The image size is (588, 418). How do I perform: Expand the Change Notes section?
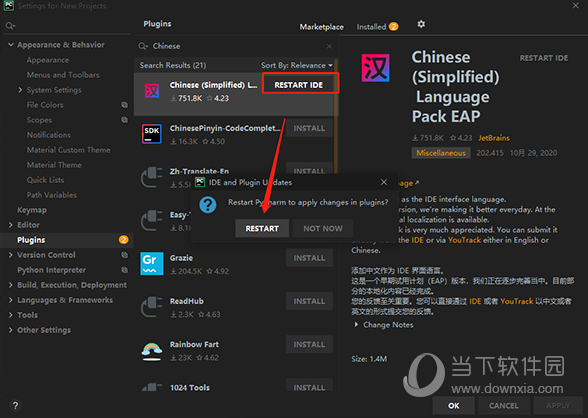356,325
